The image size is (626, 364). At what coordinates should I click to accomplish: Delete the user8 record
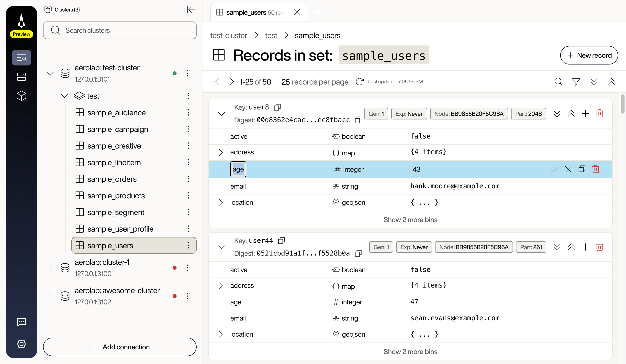pos(599,114)
